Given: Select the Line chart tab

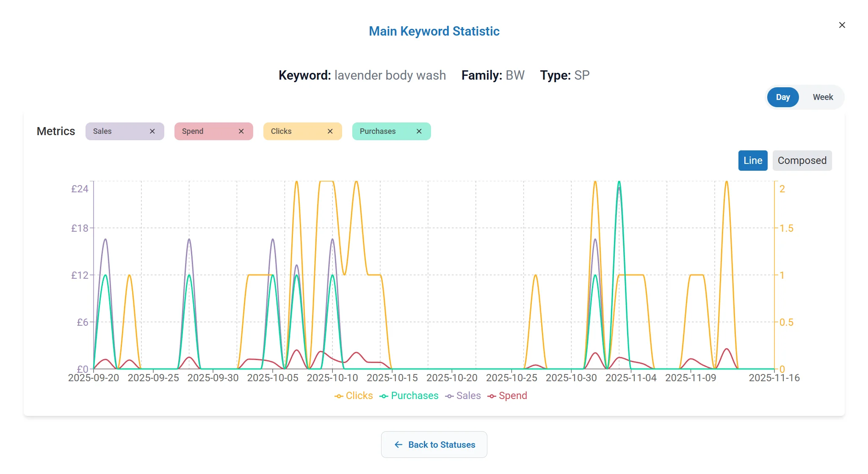Looking at the screenshot, I should [x=752, y=161].
